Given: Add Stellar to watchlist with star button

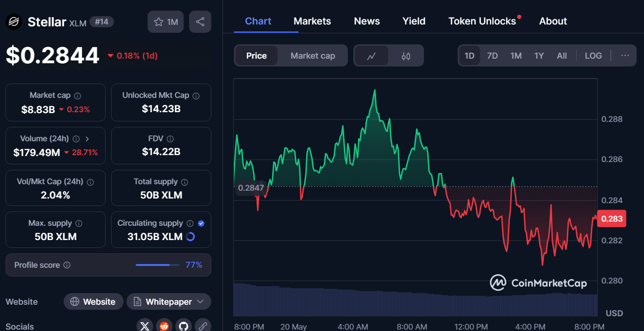Looking at the screenshot, I should click(x=166, y=22).
